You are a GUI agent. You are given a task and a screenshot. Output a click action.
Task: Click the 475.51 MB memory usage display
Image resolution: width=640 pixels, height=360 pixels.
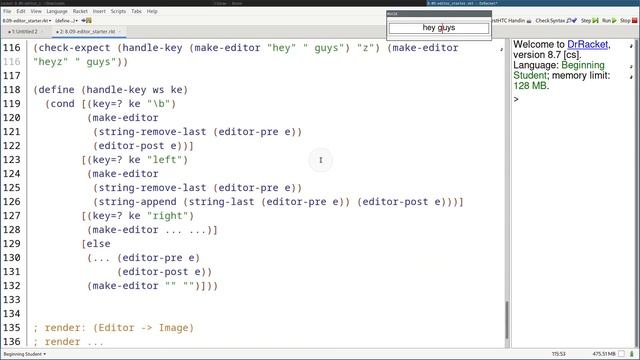pos(604,354)
